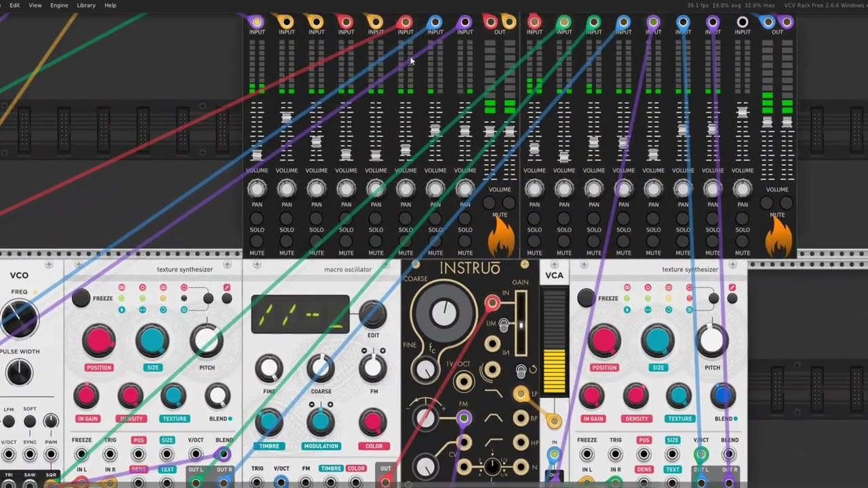The width and height of the screenshot is (868, 488).
Task: Open the Edit menu
Action: pos(14,5)
